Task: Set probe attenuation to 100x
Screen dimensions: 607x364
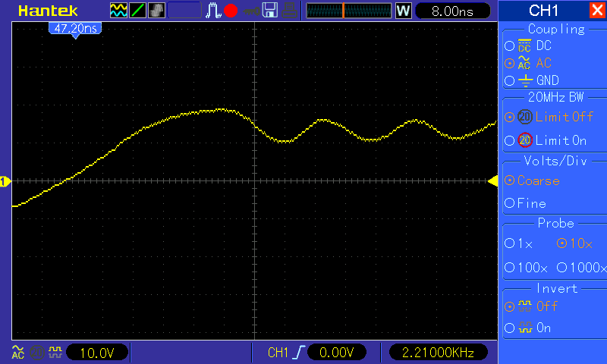Action: point(509,267)
